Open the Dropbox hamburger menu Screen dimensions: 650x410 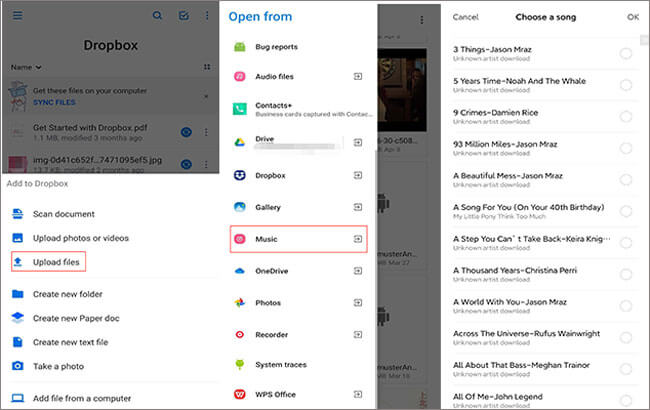point(17,15)
